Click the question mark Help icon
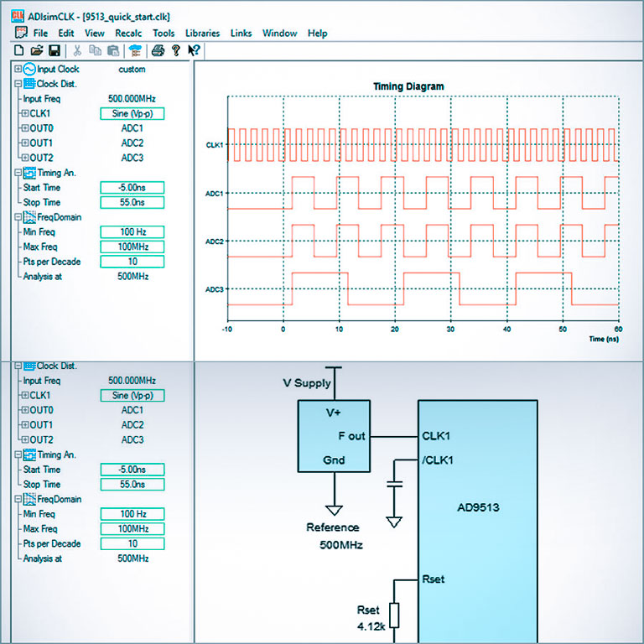This screenshot has height=644, width=644. [175, 51]
